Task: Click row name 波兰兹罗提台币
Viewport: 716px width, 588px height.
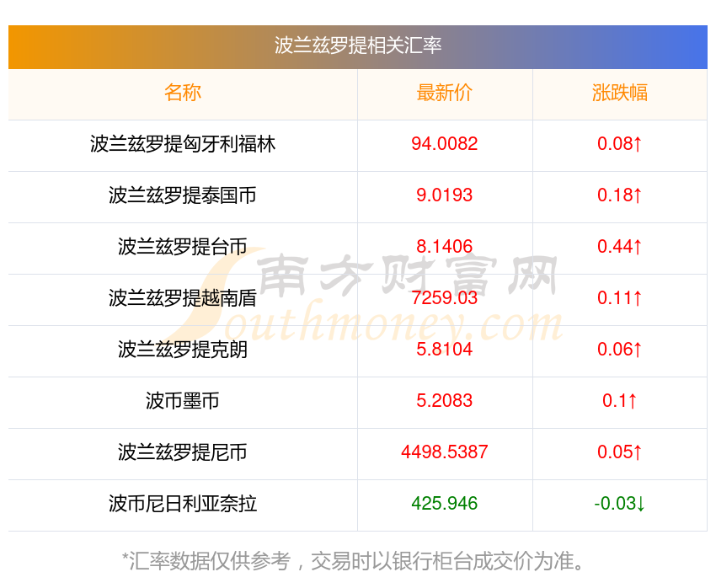Action: tap(183, 247)
